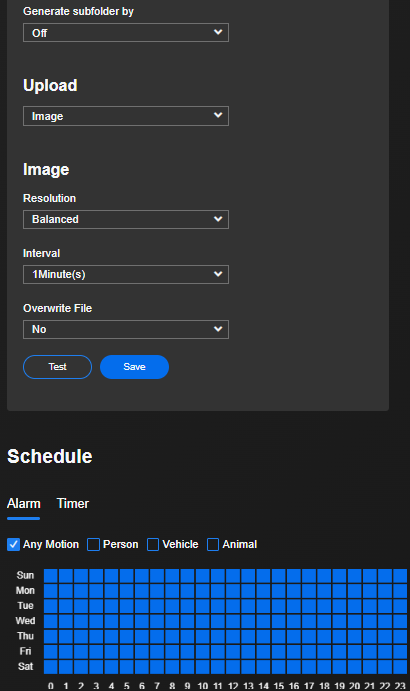This screenshot has height=691, width=410.
Task: Toggle the Tuesday hour 3 schedule cell
Action: [x=96, y=606]
